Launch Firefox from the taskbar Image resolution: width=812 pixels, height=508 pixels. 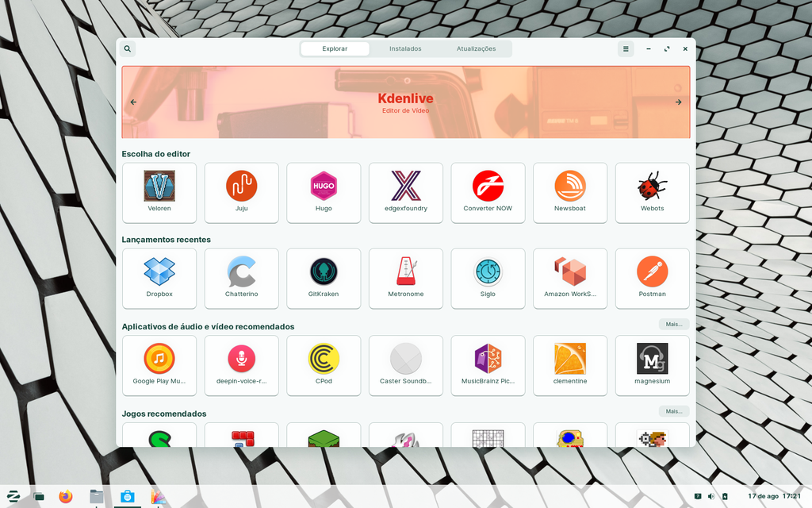coord(66,497)
